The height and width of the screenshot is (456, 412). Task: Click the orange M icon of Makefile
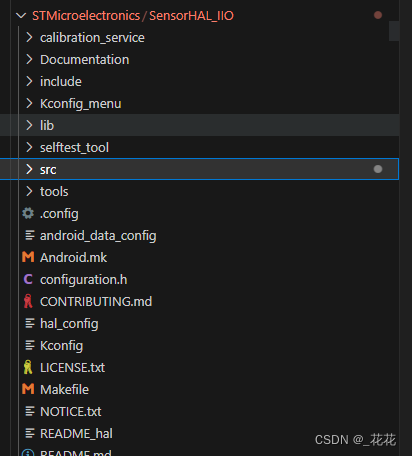click(28, 389)
